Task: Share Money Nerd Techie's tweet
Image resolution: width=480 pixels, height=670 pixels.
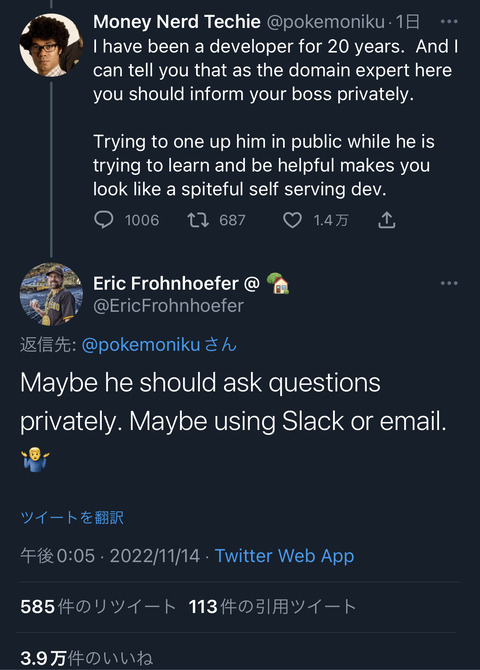Action: point(386,220)
